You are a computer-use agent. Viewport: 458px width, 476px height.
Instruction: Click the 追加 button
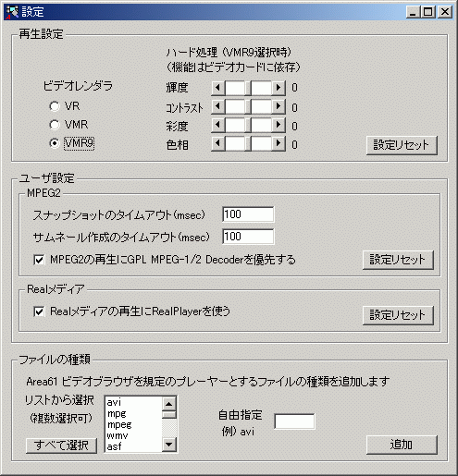coord(402,445)
